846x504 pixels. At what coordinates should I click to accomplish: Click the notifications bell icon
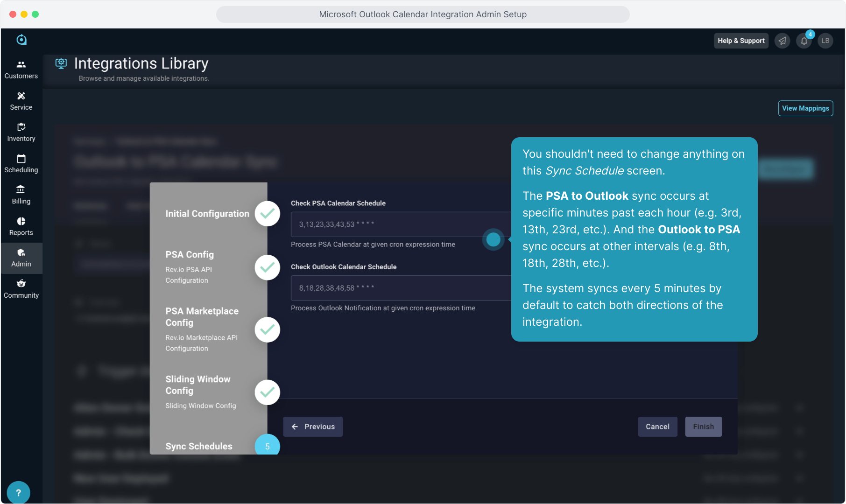click(x=804, y=41)
